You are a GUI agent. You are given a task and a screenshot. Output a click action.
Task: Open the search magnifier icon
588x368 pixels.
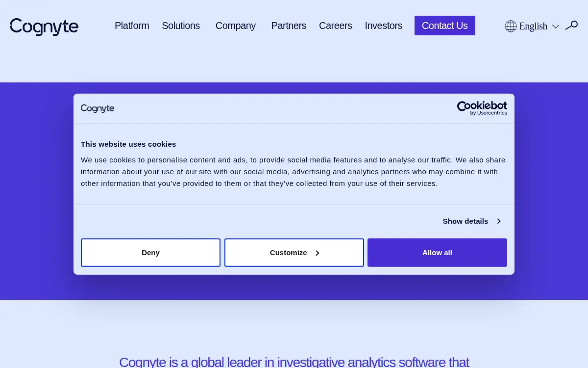pyautogui.click(x=571, y=26)
